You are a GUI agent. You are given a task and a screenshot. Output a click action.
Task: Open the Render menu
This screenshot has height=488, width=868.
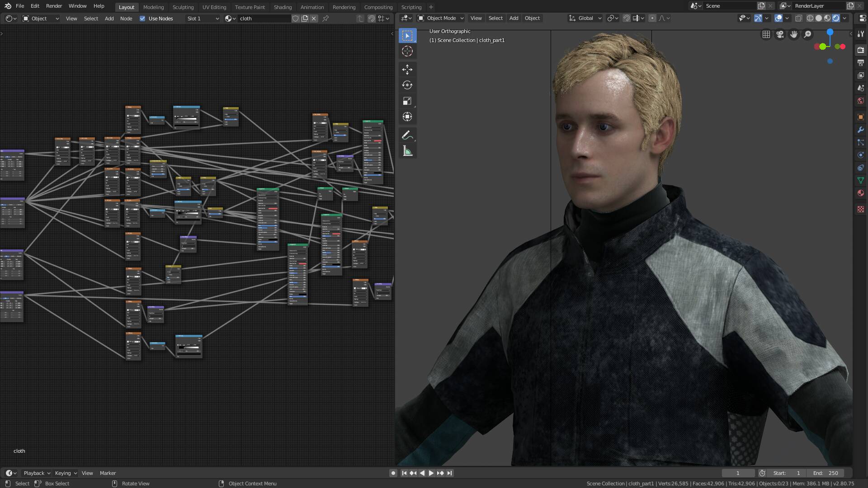[x=54, y=6]
